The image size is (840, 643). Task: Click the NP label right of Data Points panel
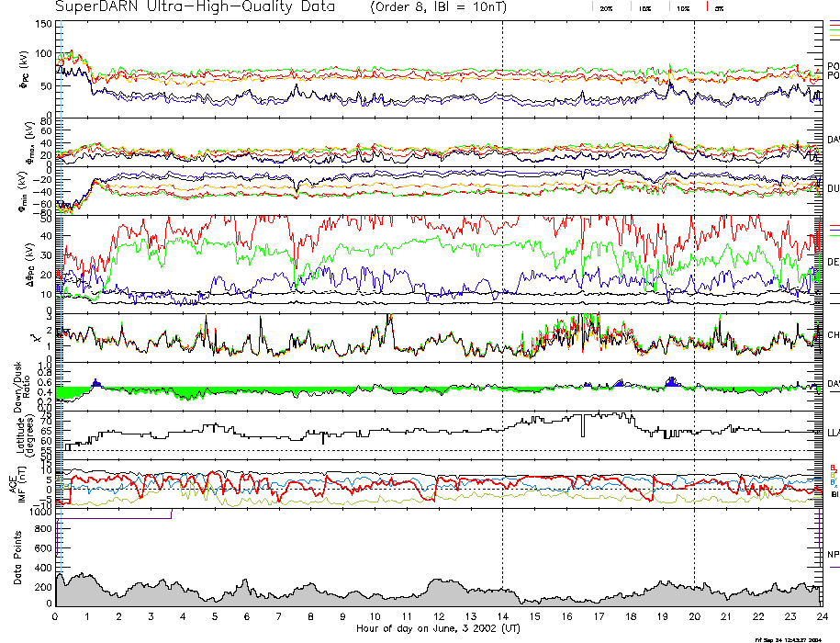(x=833, y=554)
